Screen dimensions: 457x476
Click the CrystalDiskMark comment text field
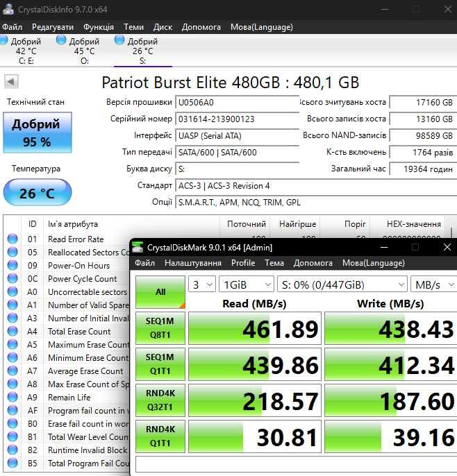(297, 464)
